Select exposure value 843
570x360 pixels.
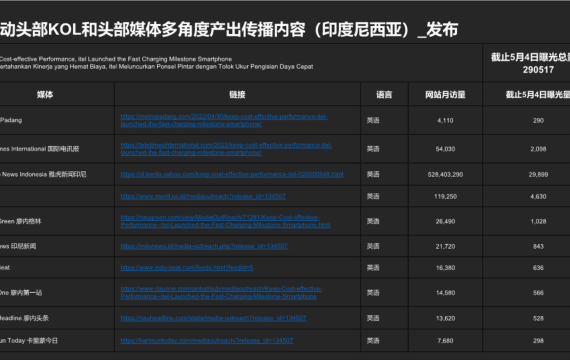tap(538, 246)
